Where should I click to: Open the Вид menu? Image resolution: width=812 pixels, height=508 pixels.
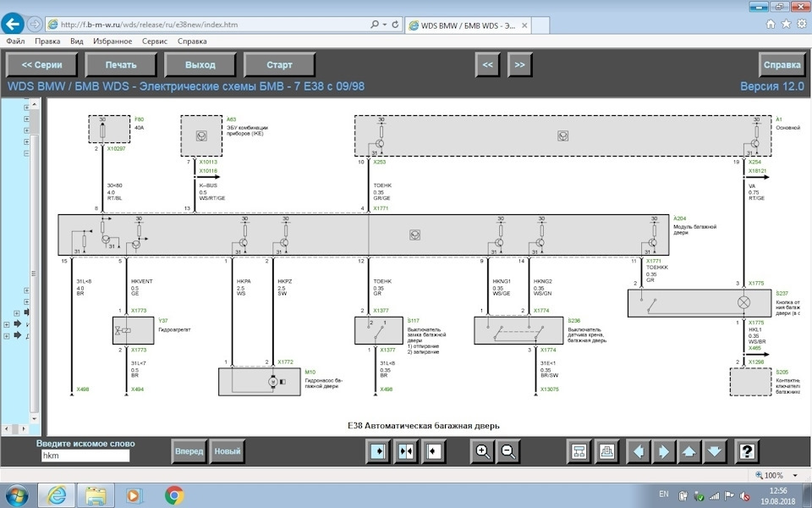pyautogui.click(x=77, y=41)
